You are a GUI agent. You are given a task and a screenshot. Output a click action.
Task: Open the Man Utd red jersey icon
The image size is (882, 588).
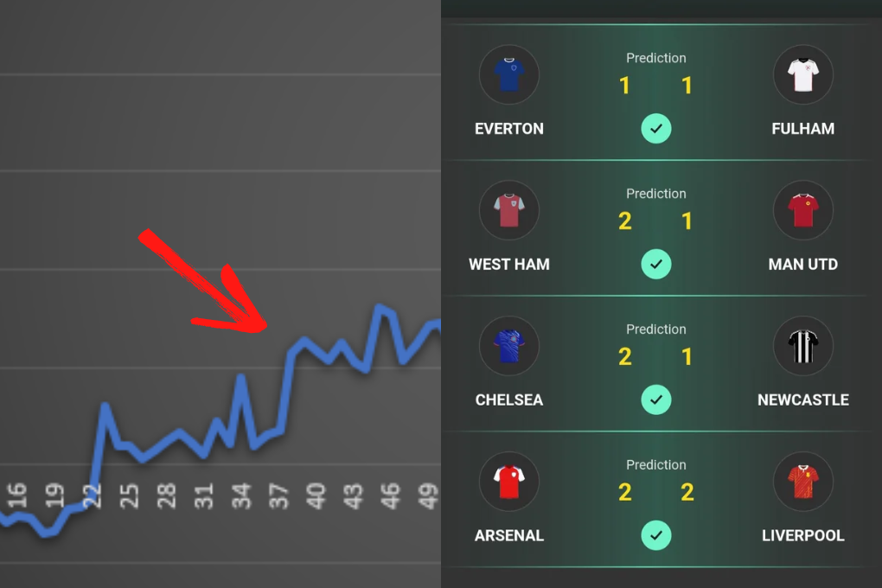[x=802, y=211]
